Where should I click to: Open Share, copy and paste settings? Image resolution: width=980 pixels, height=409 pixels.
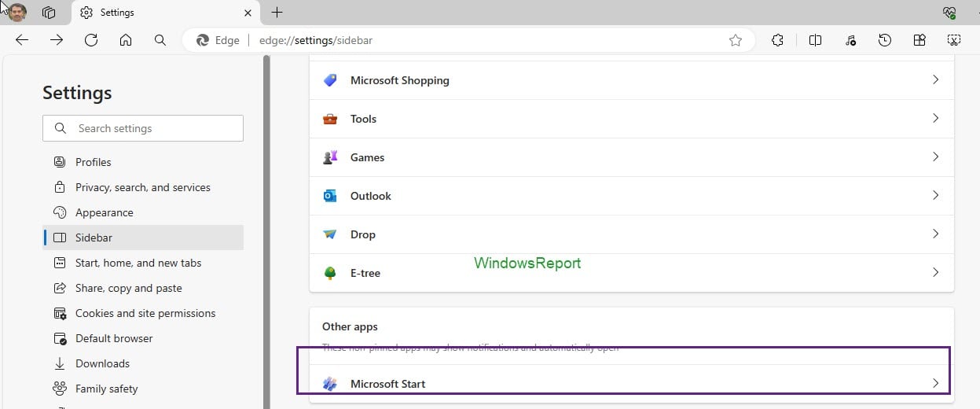[143, 288]
